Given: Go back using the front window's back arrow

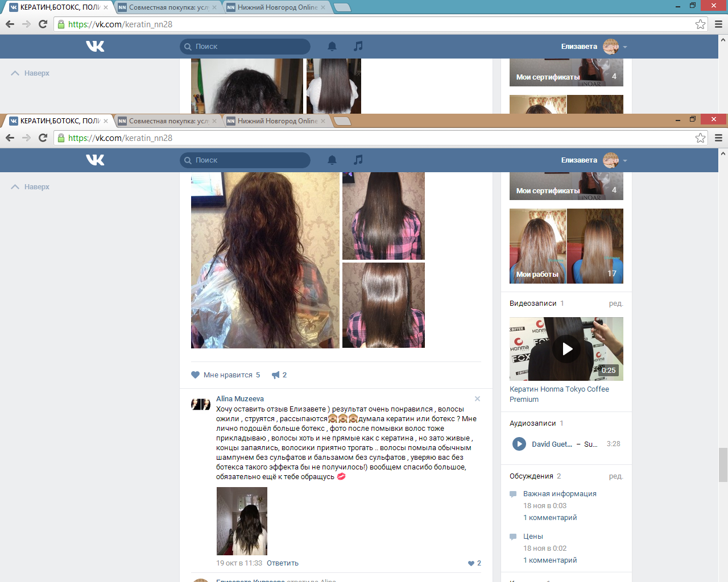Looking at the screenshot, I should pos(10,138).
